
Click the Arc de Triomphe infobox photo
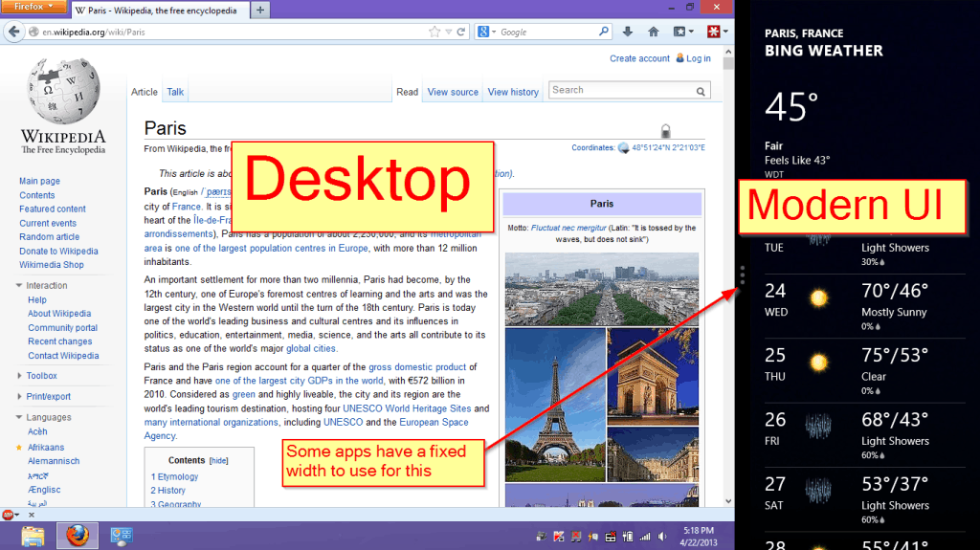653,376
